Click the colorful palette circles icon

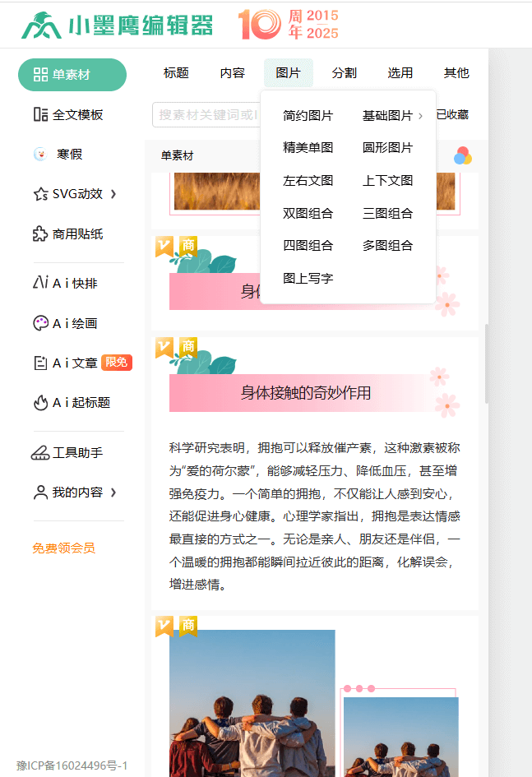click(463, 155)
